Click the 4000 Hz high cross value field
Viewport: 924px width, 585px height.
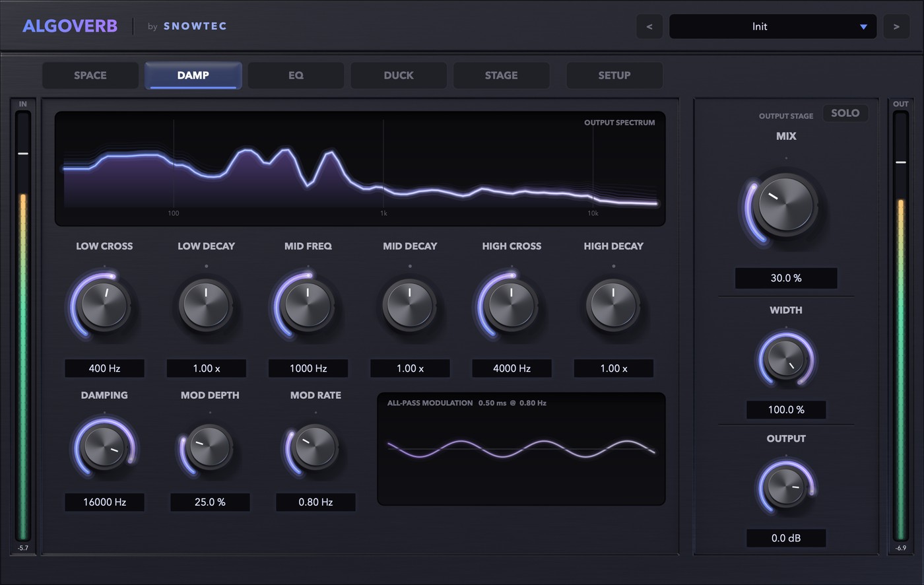tap(511, 368)
